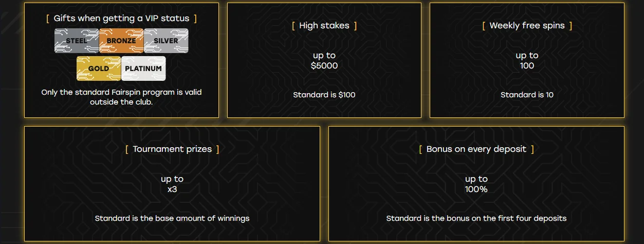Click the Platinum VIP status badge
This screenshot has width=644, height=244.
pyautogui.click(x=143, y=68)
